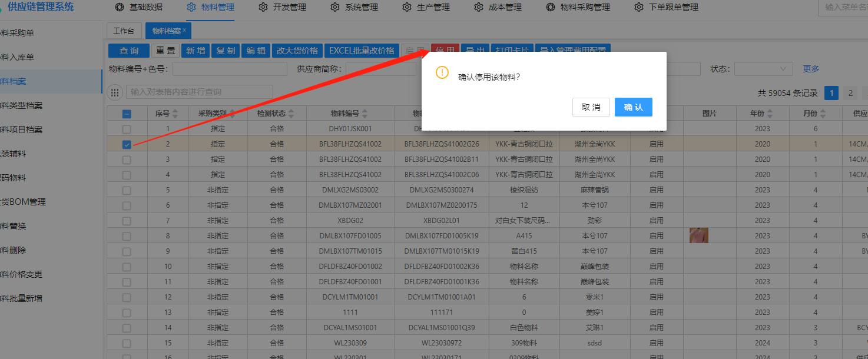868x359 pixels.
Task: Click the icon next to 物料采购管理
Action: click(551, 8)
